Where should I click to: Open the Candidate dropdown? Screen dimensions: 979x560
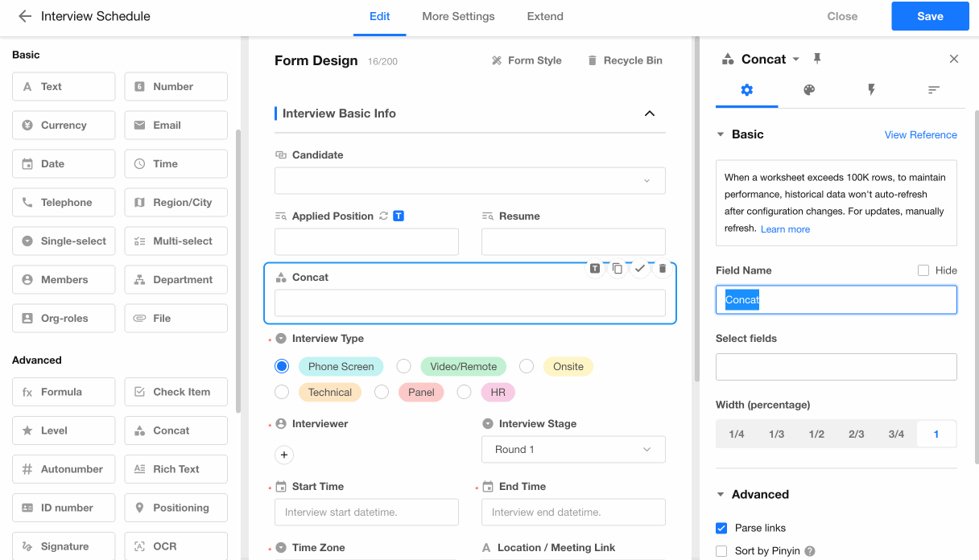(x=470, y=180)
